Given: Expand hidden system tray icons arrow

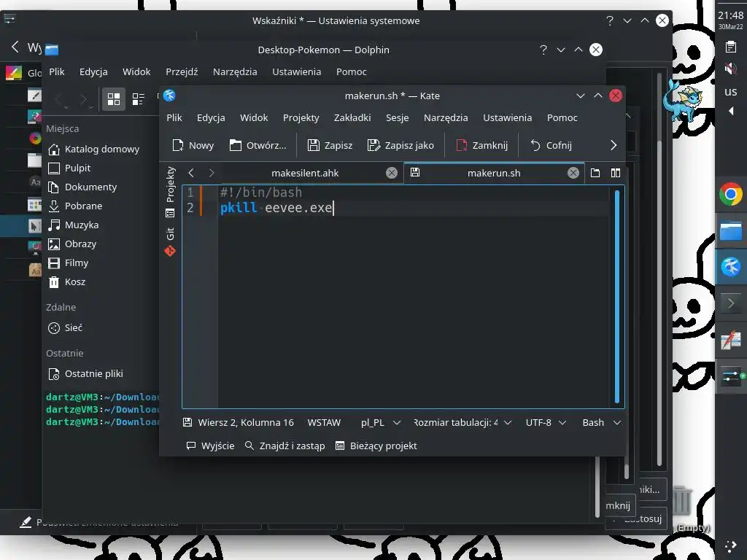Looking at the screenshot, I should click(x=731, y=111).
